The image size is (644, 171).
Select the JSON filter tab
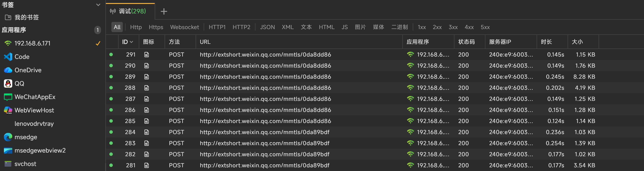point(267,27)
